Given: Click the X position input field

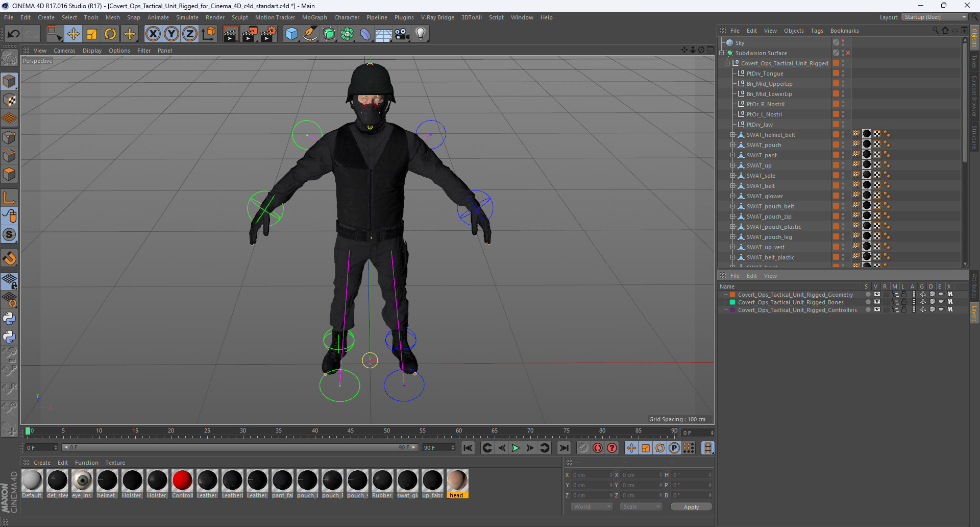Looking at the screenshot, I should pos(591,475).
